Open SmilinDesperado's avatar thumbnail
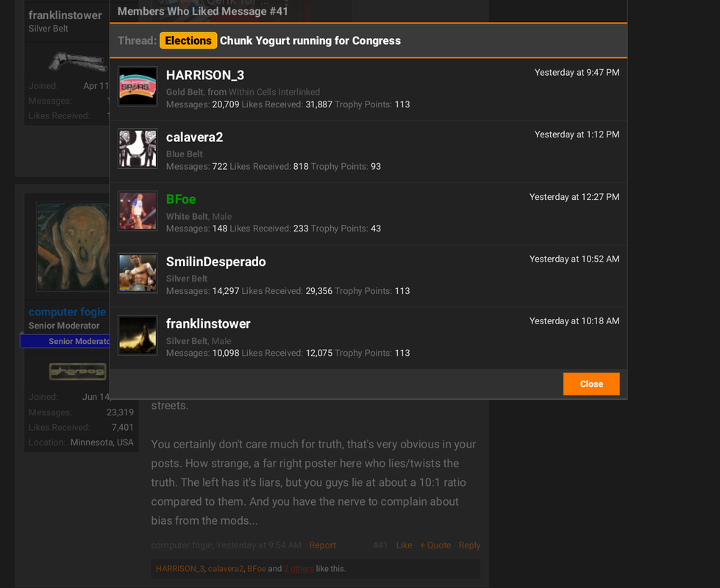Image resolution: width=720 pixels, height=588 pixels. pyautogui.click(x=138, y=273)
